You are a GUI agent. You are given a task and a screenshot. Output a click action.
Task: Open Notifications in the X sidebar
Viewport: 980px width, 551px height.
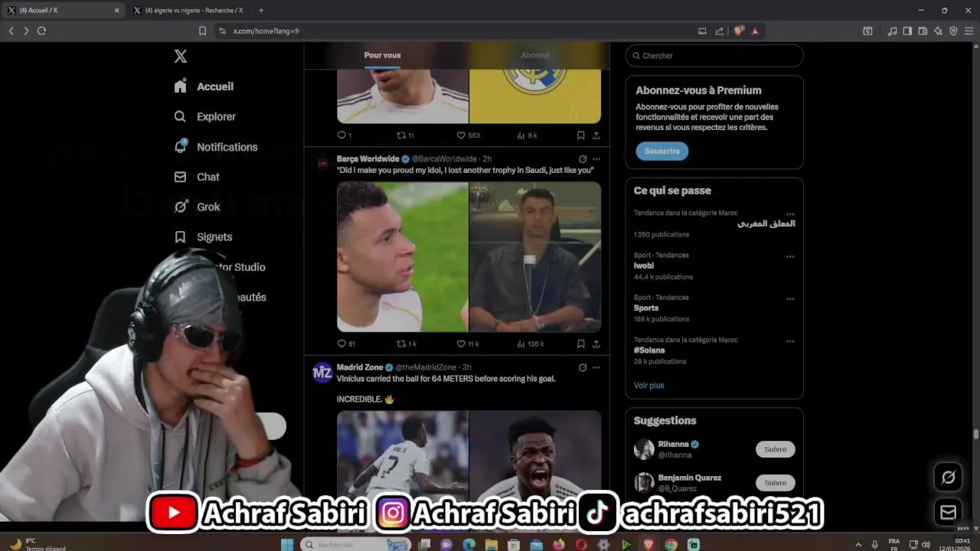coord(215,147)
